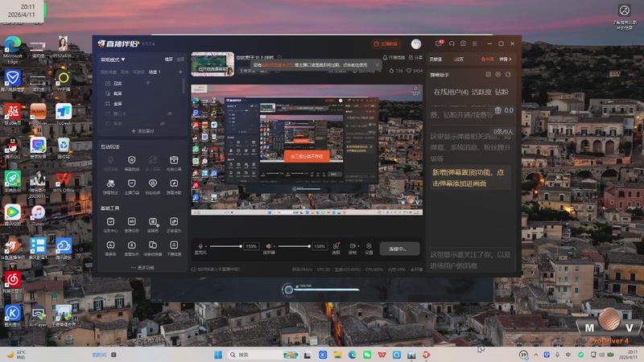Click the 新增弹幕置顶功能 yellow tip
This screenshot has width=644, height=362.
(470, 178)
